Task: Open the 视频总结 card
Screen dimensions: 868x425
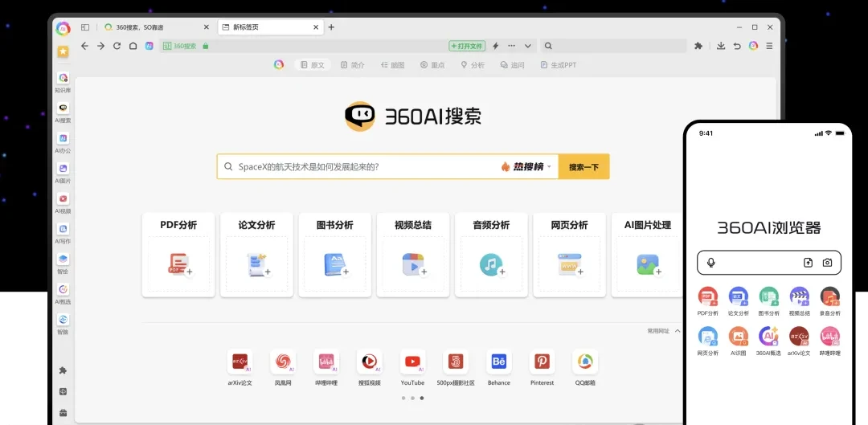Action: click(x=413, y=255)
